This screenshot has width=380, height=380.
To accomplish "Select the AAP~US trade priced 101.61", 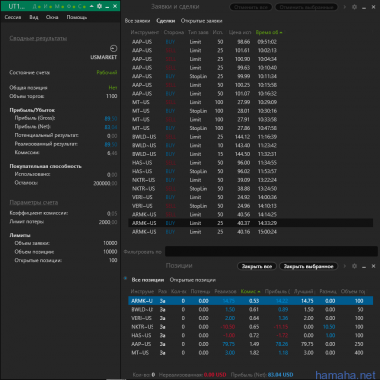I will click(x=250, y=51).
